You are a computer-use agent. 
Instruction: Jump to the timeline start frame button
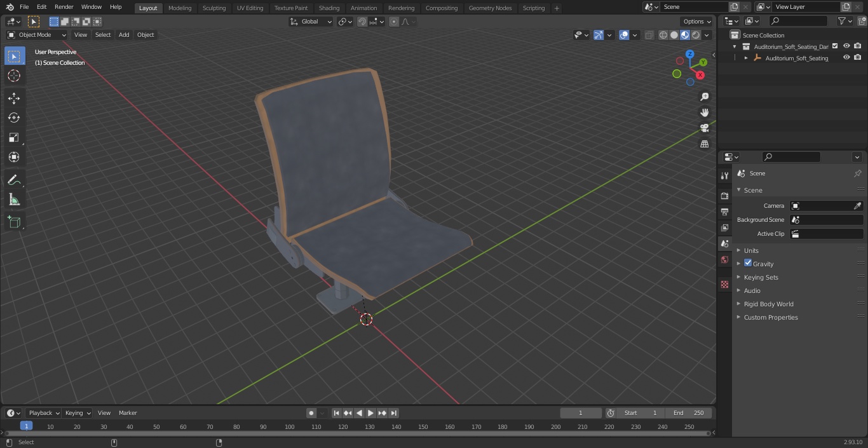coord(337,413)
